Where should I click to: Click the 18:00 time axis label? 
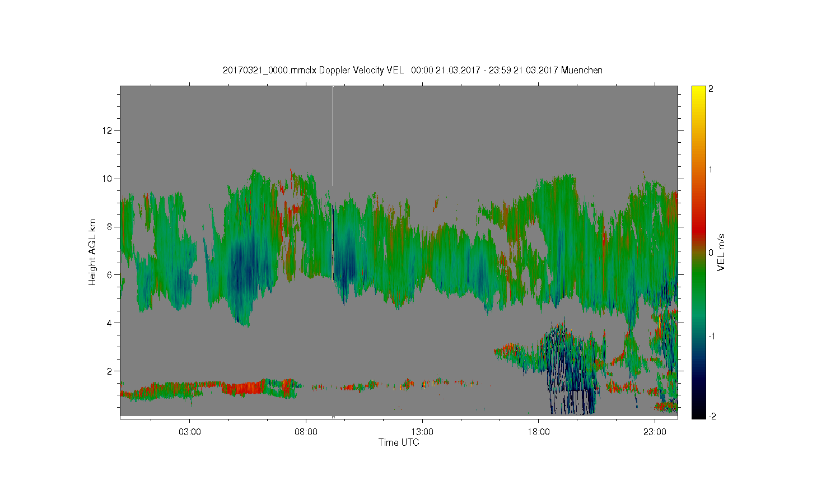pos(539,432)
